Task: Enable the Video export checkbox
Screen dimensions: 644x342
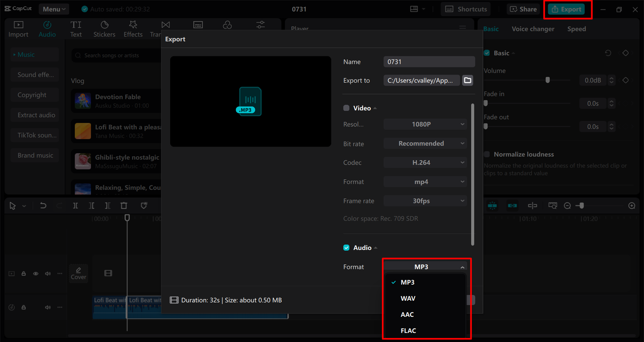Action: pos(346,108)
